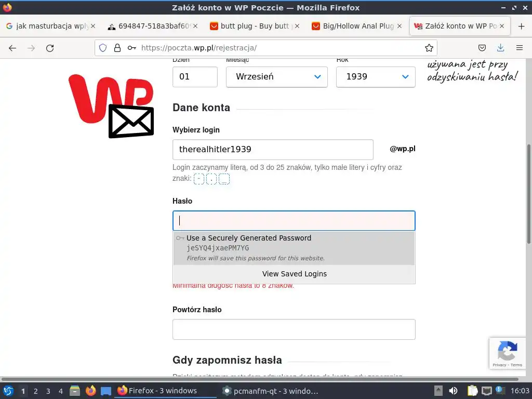Click the reCAPTCHA badge icon
Screen dimensions: 532x399
[x=507, y=351]
